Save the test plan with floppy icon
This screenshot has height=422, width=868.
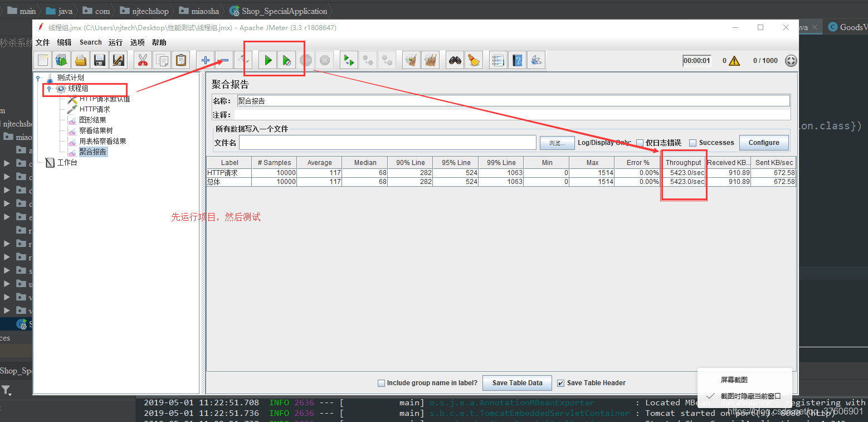[100, 60]
